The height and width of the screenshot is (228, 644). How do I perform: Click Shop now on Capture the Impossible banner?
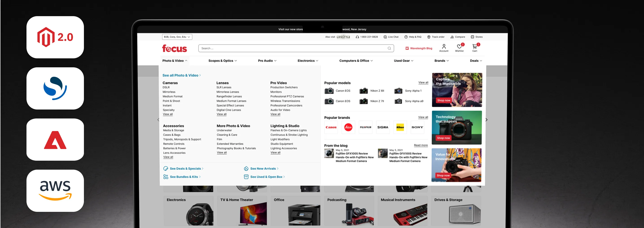(443, 100)
